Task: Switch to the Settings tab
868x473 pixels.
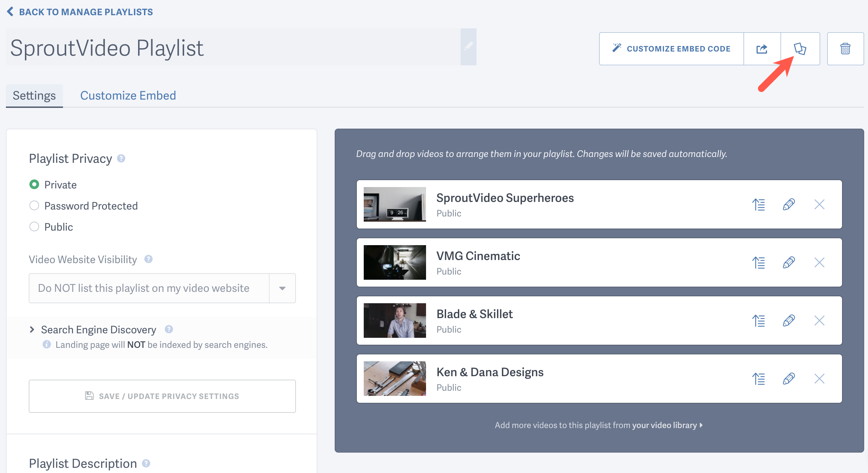Action: pyautogui.click(x=34, y=95)
